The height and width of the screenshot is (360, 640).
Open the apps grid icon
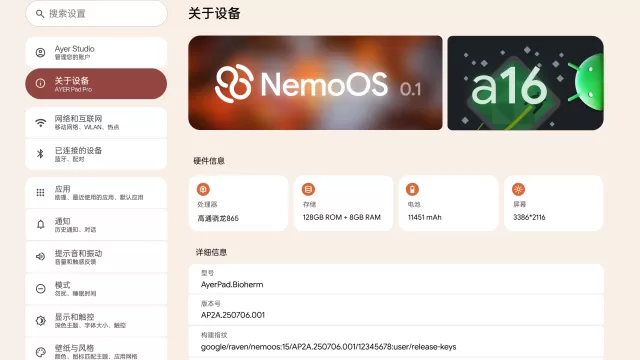pos(40,193)
